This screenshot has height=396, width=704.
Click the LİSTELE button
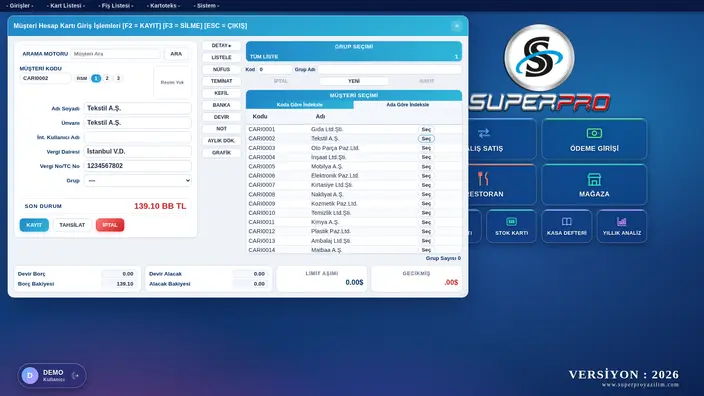pyautogui.click(x=221, y=57)
